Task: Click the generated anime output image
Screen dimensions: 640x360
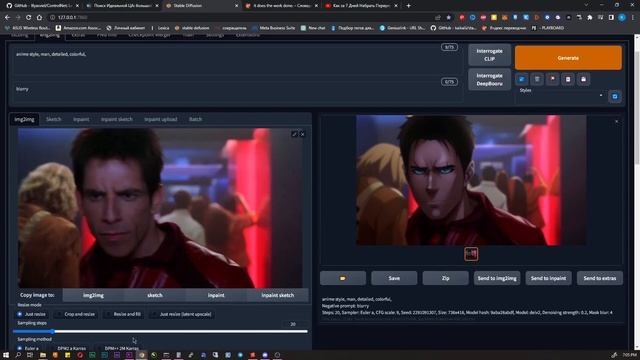Action: 471,180
